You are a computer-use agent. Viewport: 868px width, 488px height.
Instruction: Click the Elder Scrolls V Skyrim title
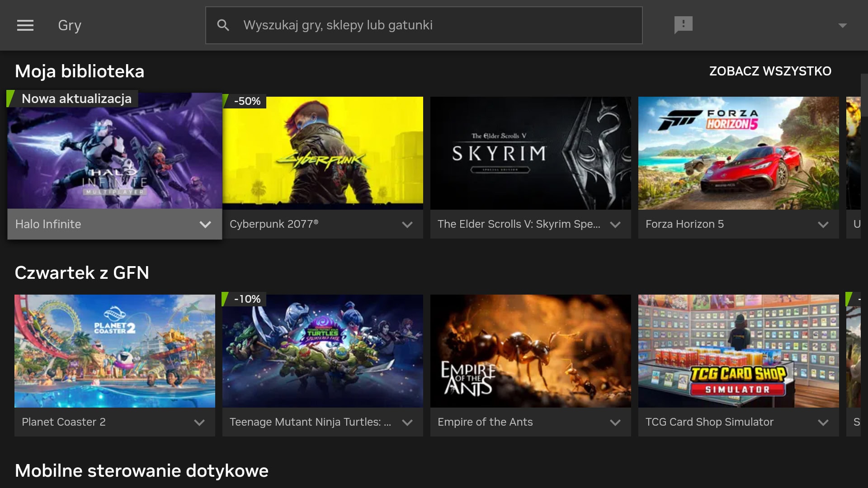coord(519,224)
